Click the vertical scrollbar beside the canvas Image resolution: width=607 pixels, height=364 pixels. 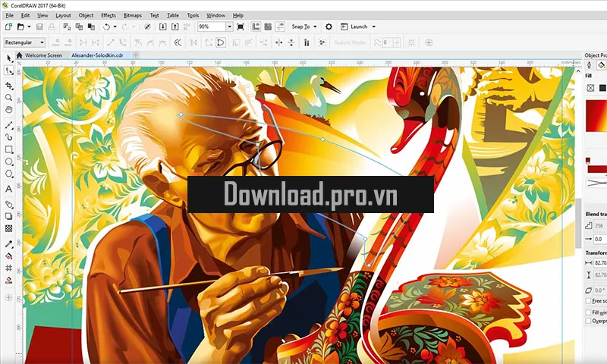(578, 222)
